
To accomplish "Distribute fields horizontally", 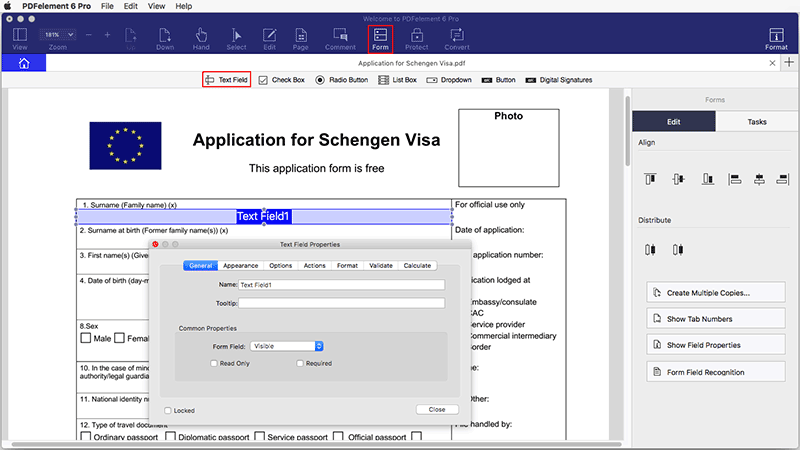I will pos(650,249).
